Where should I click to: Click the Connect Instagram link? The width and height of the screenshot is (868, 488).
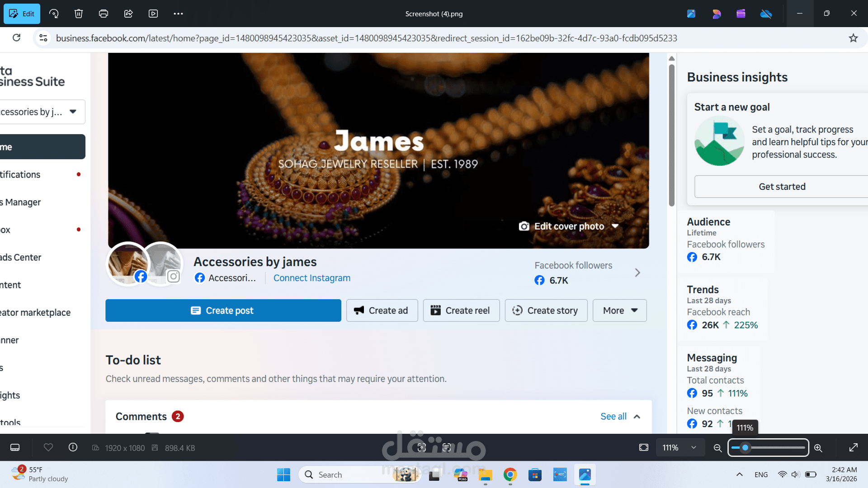(x=312, y=278)
